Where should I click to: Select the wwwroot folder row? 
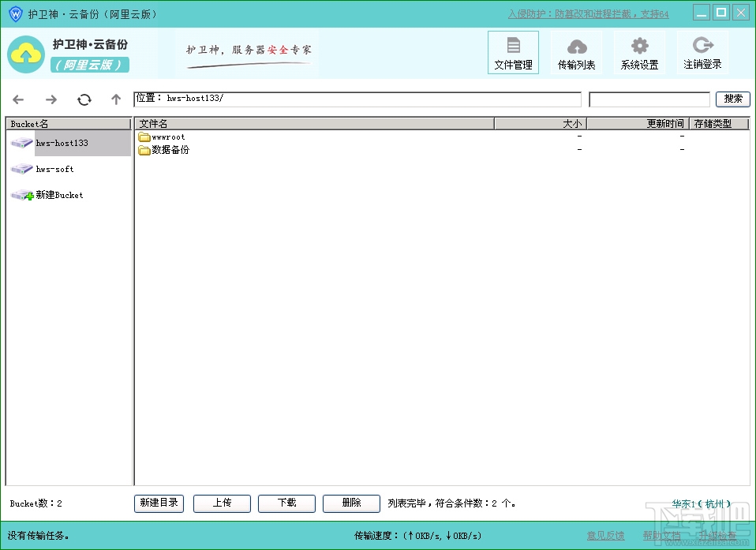tap(442, 137)
